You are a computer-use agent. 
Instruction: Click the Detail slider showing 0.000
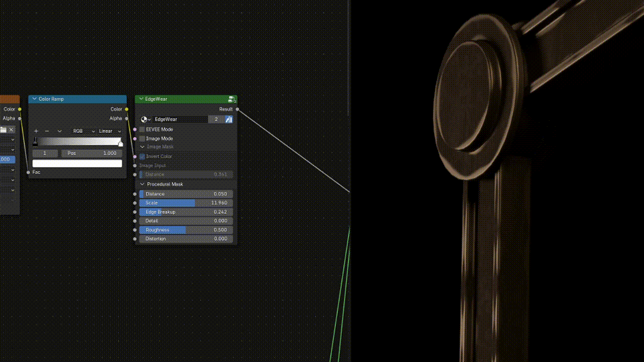pyautogui.click(x=186, y=221)
